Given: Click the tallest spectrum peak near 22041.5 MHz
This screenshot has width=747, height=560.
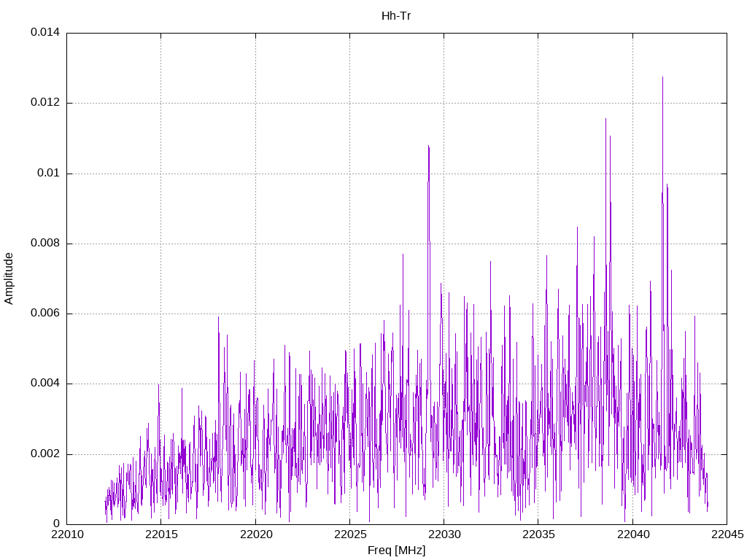Looking at the screenshot, I should pyautogui.click(x=662, y=78).
